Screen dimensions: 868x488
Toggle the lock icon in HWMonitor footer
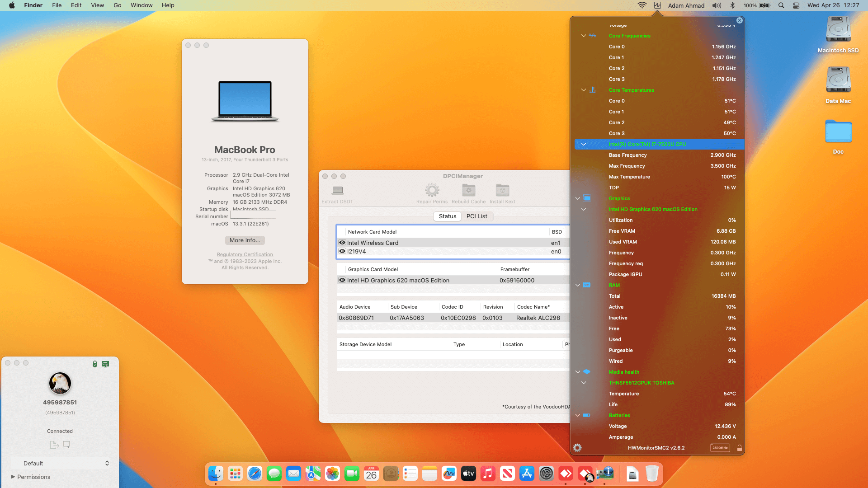[x=740, y=448]
